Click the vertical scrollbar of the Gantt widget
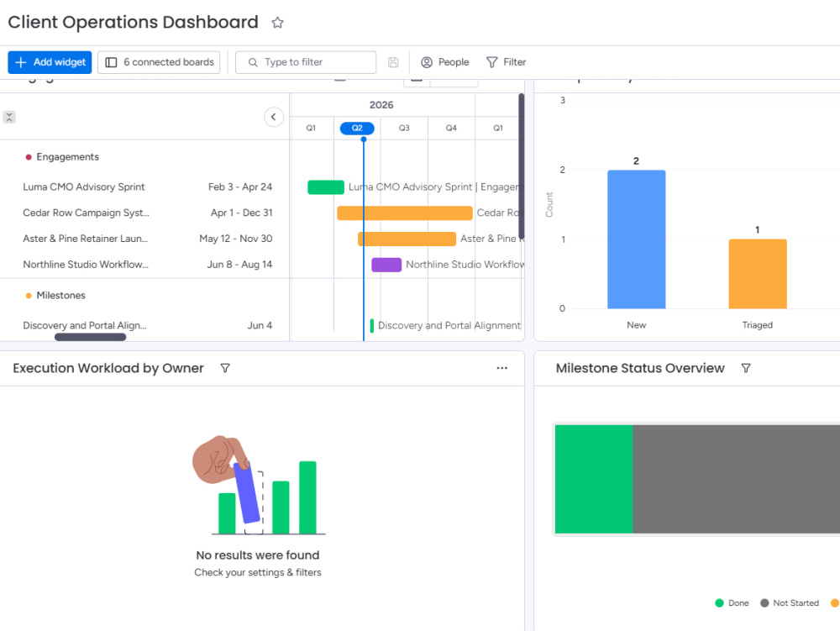 tap(522, 166)
